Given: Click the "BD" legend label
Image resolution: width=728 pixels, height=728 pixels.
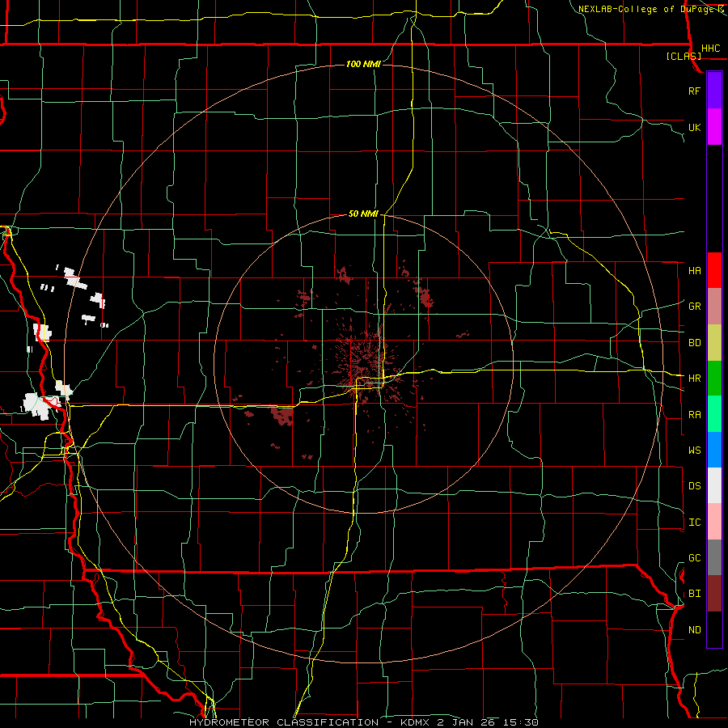Looking at the screenshot, I should [695, 343].
